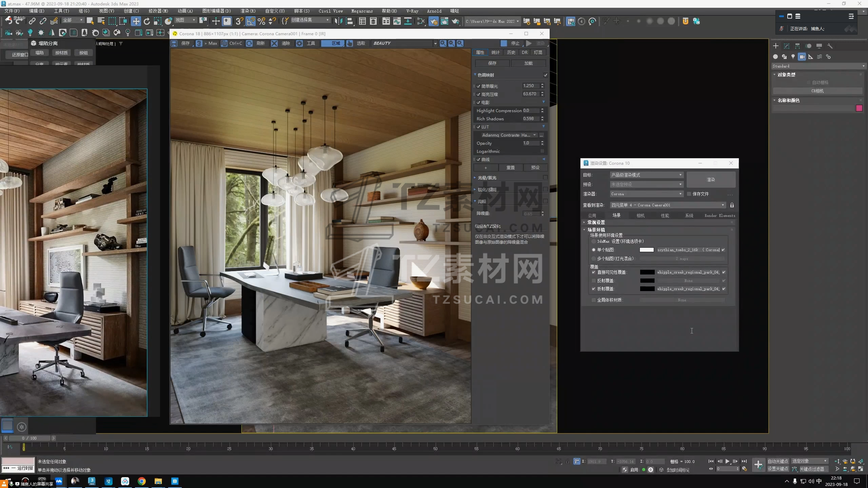Click the Rotate tool icon

click(x=147, y=21)
